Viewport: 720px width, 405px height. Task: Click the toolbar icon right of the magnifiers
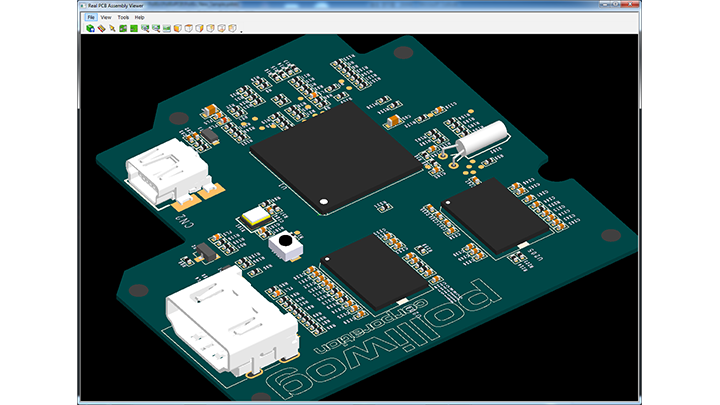(x=167, y=28)
